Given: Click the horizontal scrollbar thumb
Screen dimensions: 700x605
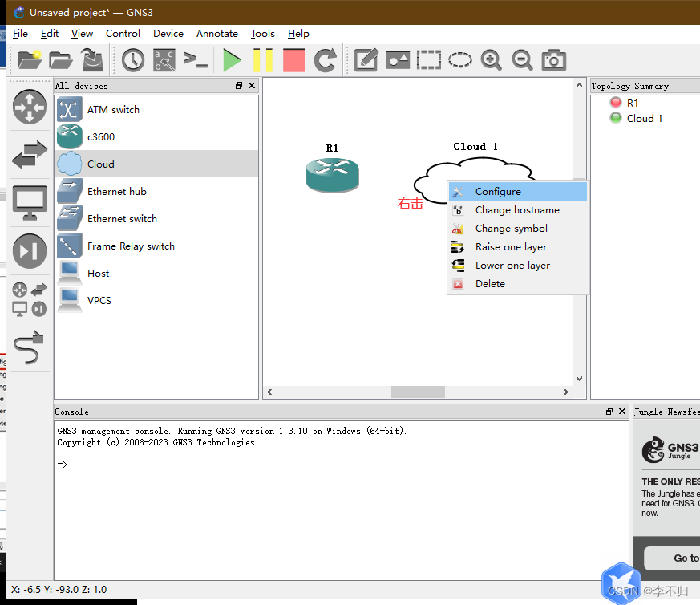Looking at the screenshot, I should (418, 392).
